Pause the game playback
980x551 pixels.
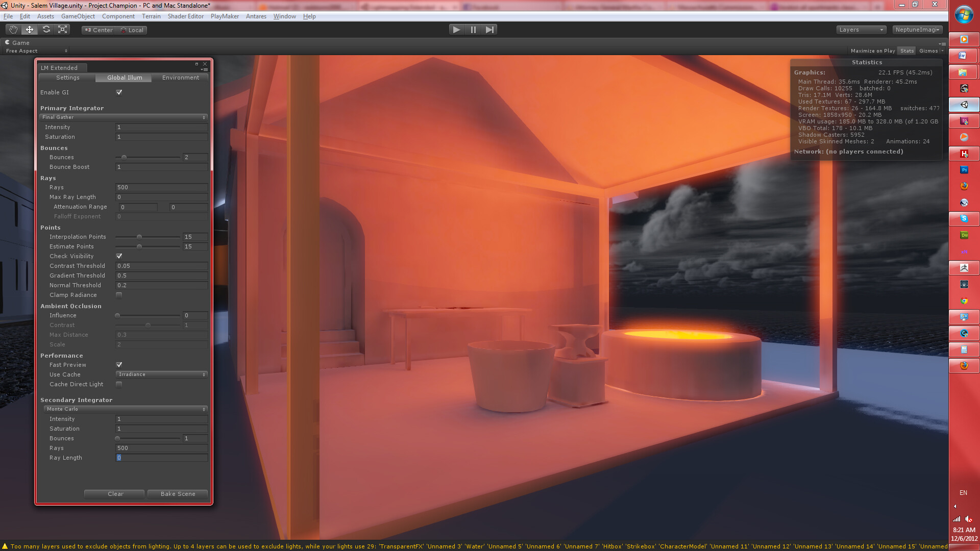[473, 29]
